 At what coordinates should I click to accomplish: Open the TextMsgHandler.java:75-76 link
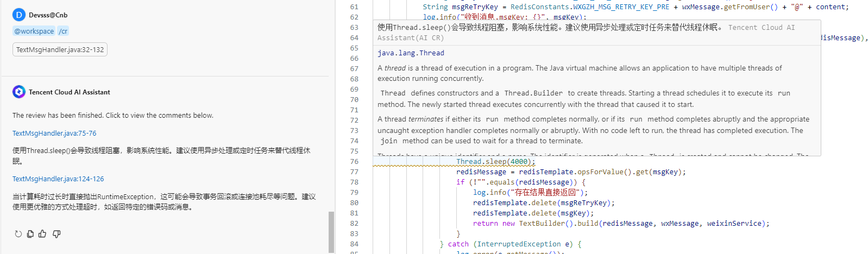tap(54, 133)
